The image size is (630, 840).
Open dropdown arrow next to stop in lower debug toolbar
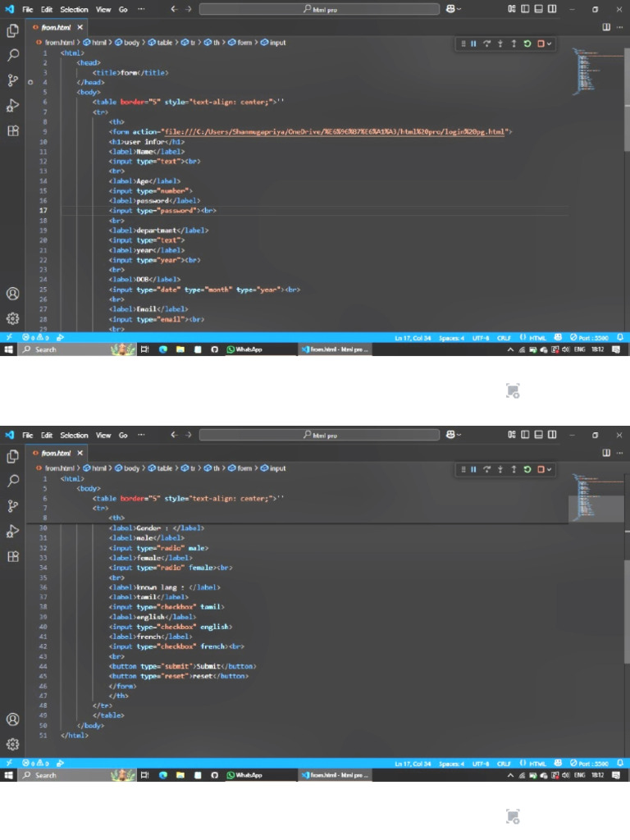pyautogui.click(x=549, y=470)
